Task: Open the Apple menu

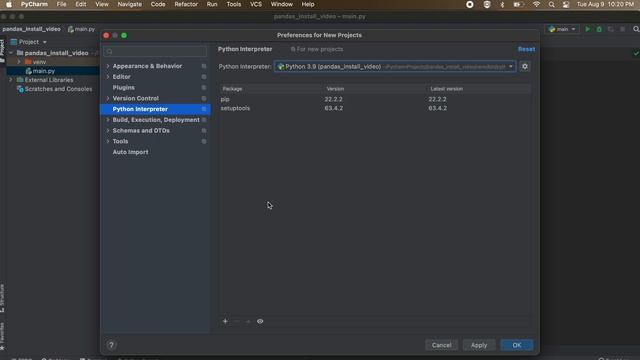Action: [x=9, y=4]
